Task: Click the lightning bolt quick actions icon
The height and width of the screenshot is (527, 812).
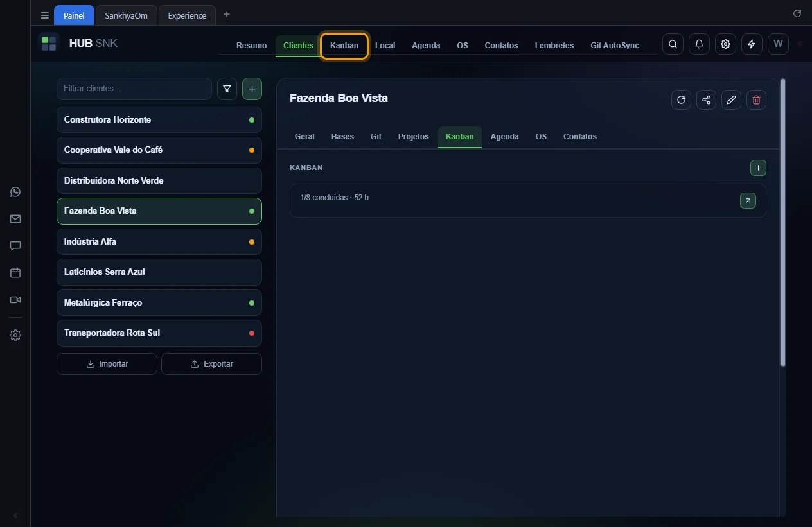Action: point(752,44)
